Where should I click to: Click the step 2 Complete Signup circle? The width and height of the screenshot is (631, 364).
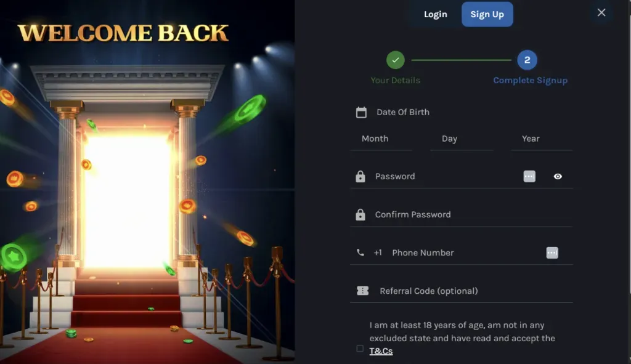[x=527, y=60]
